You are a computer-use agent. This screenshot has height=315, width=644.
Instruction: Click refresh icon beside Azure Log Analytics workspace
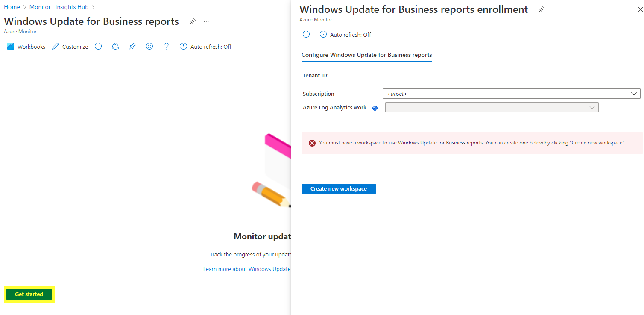[x=375, y=108]
